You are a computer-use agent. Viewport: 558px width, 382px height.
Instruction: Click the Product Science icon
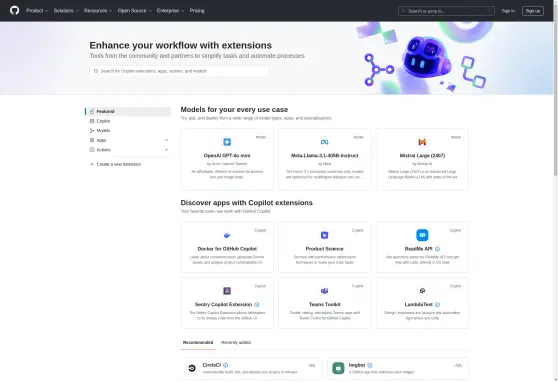tap(324, 235)
